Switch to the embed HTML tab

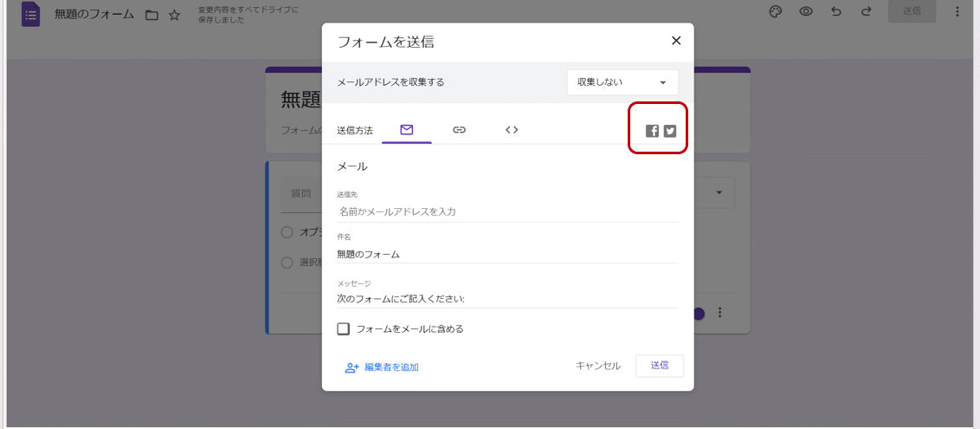click(512, 130)
